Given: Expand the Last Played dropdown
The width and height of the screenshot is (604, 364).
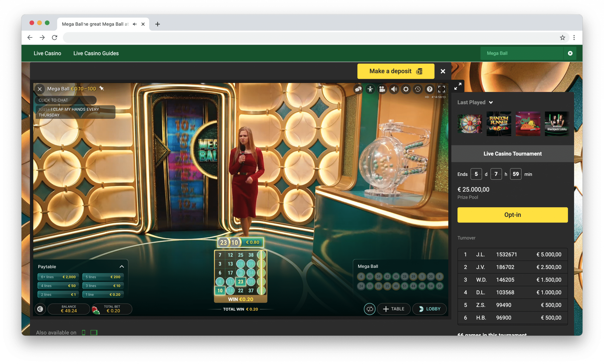Looking at the screenshot, I should tap(475, 102).
